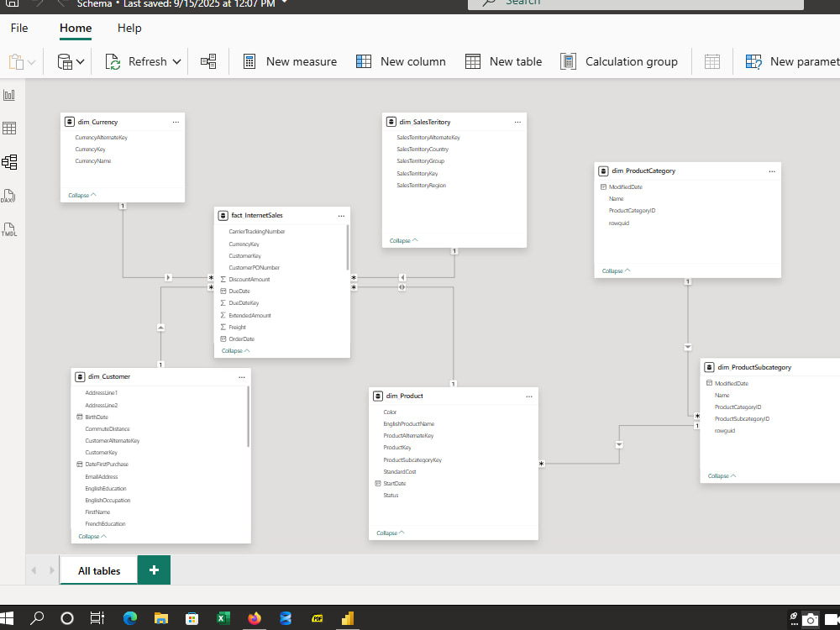The width and height of the screenshot is (840, 630).
Task: Click the New measure button label
Action: (302, 61)
